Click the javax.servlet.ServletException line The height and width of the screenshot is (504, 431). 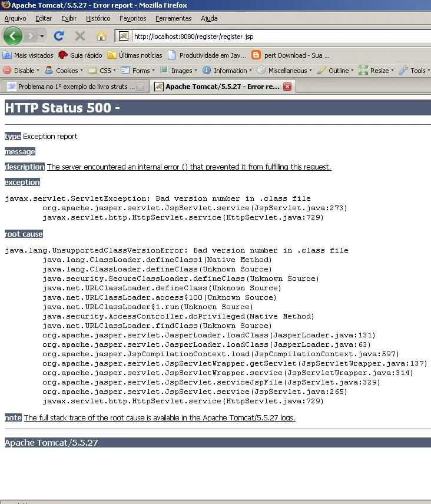(x=158, y=198)
